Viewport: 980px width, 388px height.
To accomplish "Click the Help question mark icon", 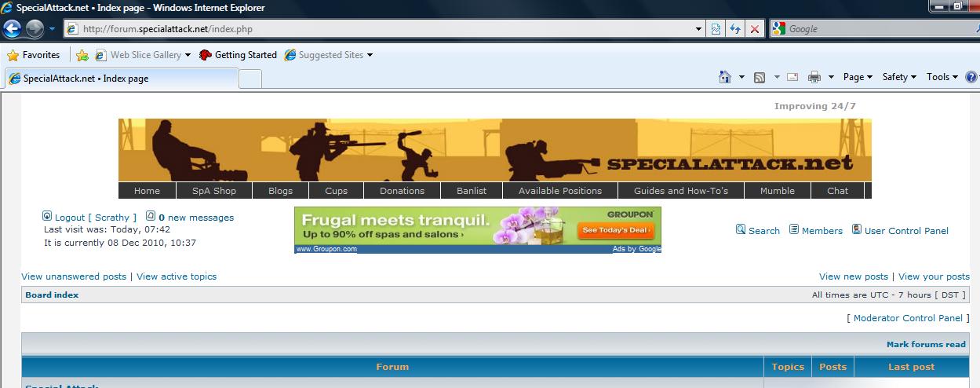I will 971,77.
